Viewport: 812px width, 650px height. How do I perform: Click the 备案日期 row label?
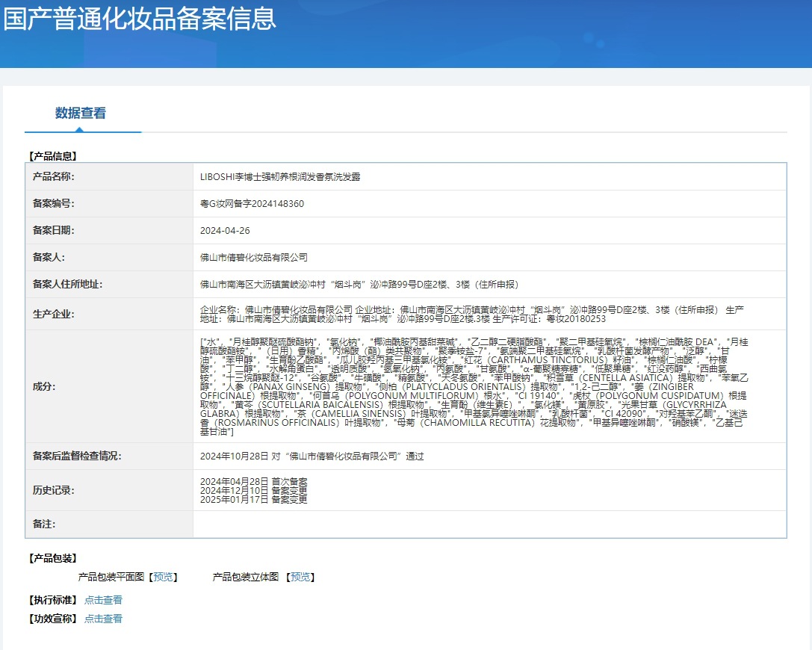(53, 230)
